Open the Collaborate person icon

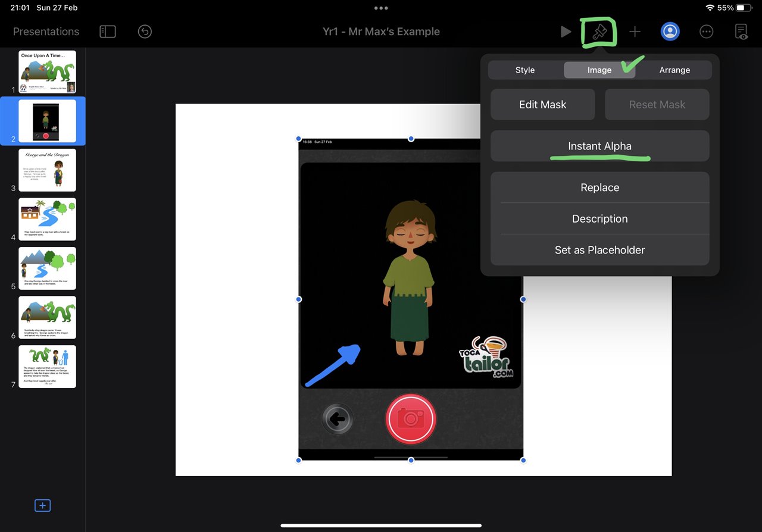[x=670, y=32]
